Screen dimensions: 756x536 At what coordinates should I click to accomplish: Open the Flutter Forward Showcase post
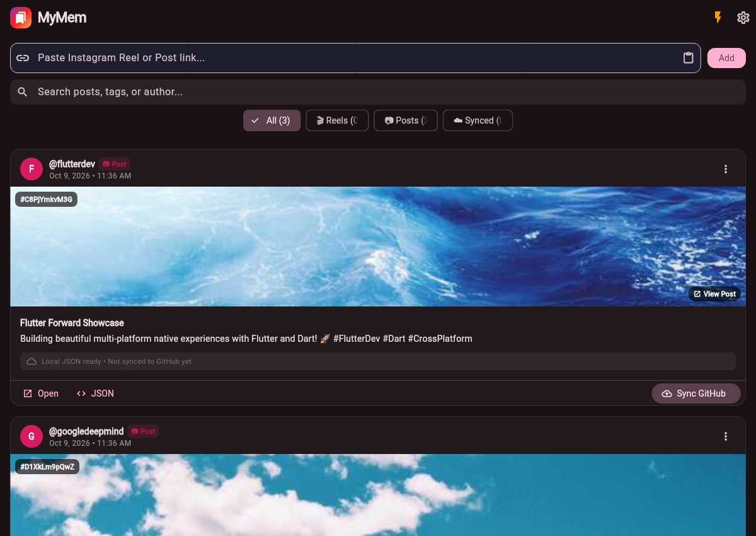coord(41,393)
